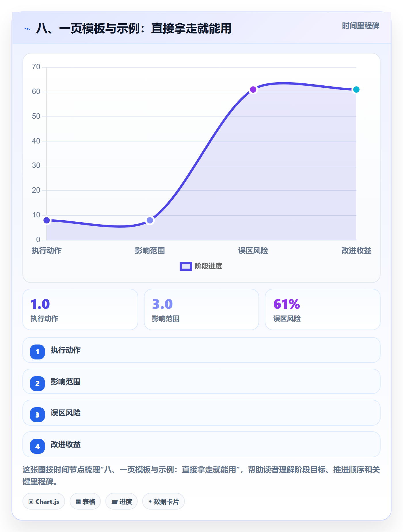The height and width of the screenshot is (532, 403).
Task: Click the 61% 误区风险 stat card
Action: tap(323, 309)
